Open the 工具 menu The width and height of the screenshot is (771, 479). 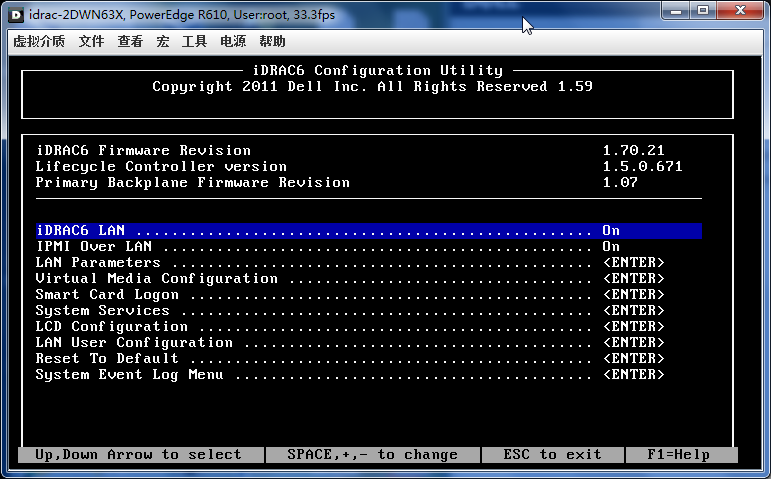[194, 41]
